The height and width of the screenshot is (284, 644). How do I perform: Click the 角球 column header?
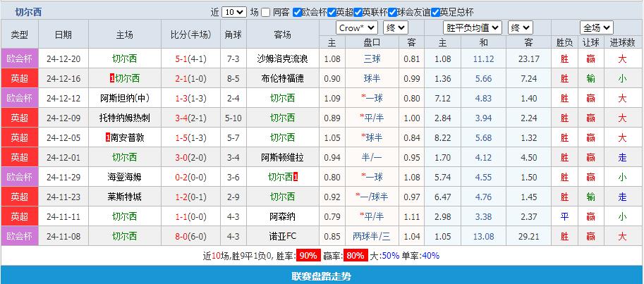coord(233,35)
